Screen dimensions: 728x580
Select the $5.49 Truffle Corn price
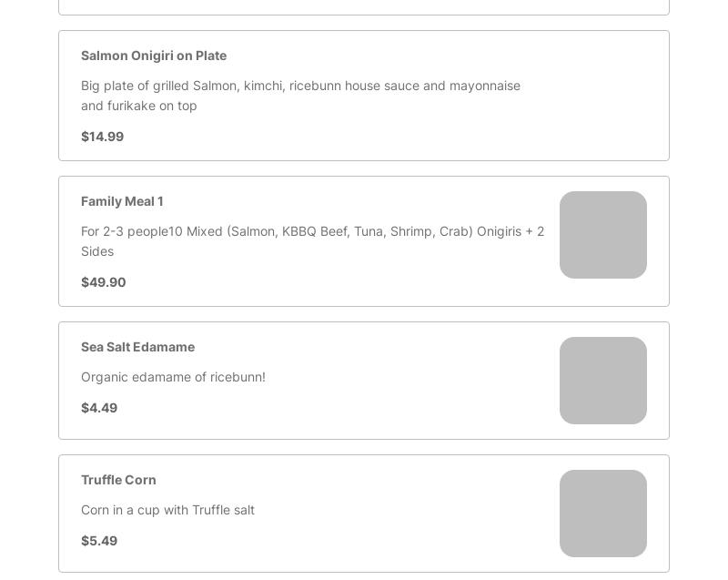coord(99,541)
